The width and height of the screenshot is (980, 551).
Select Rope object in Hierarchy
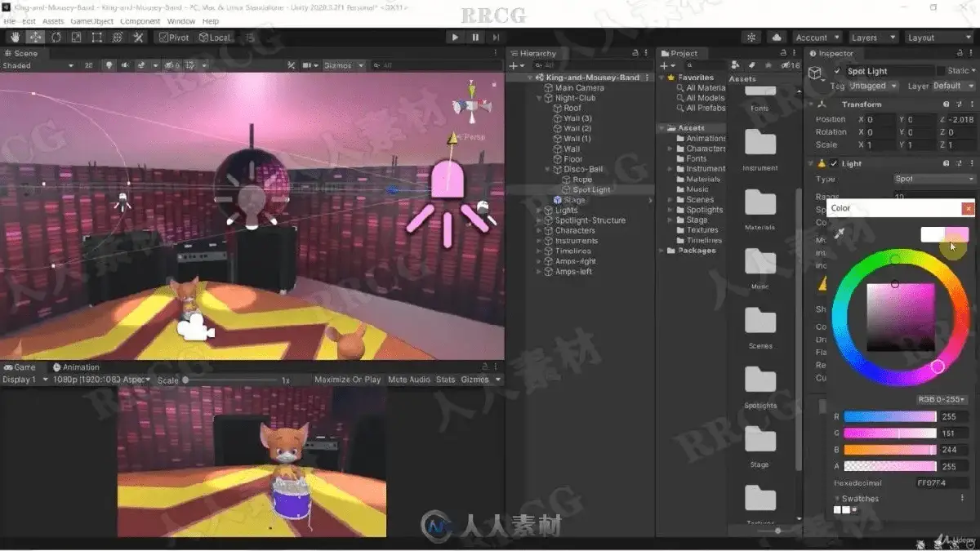click(x=582, y=180)
